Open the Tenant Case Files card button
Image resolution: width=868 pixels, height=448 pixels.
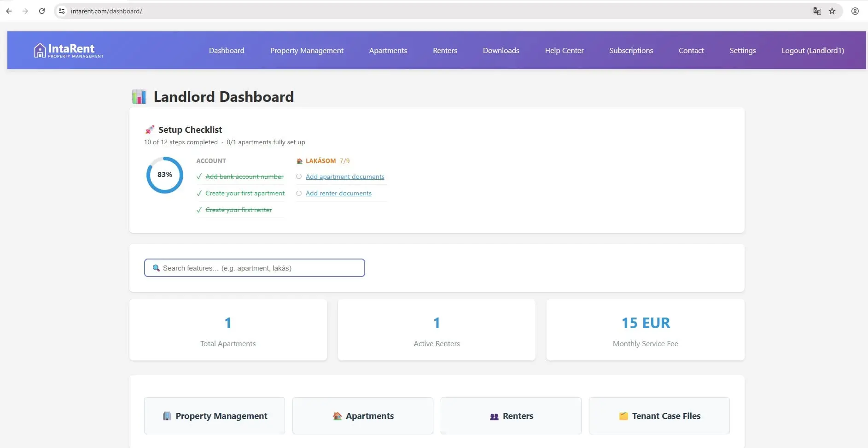point(659,416)
